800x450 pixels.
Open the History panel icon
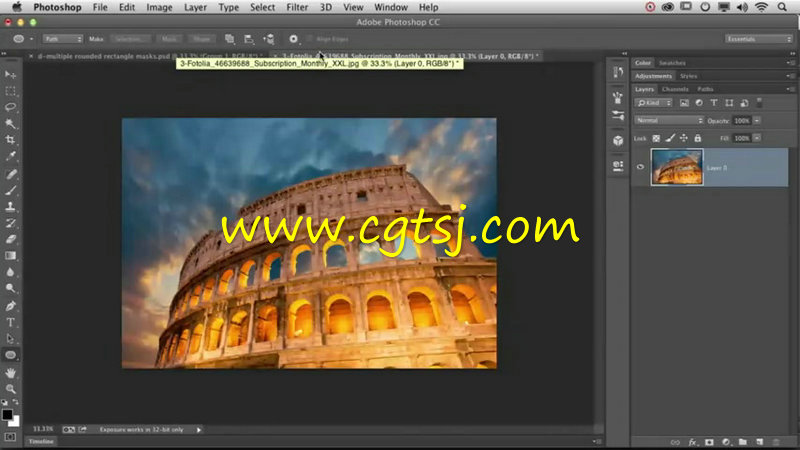tap(618, 72)
